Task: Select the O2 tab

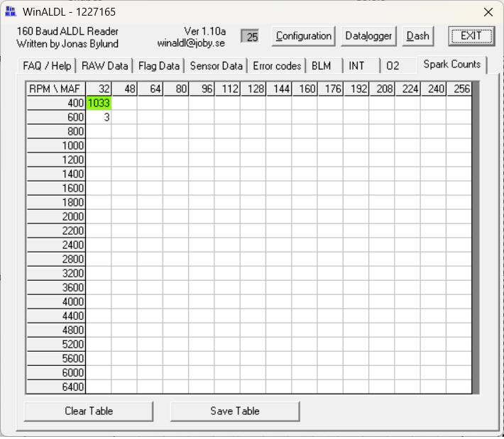Action: [399, 66]
